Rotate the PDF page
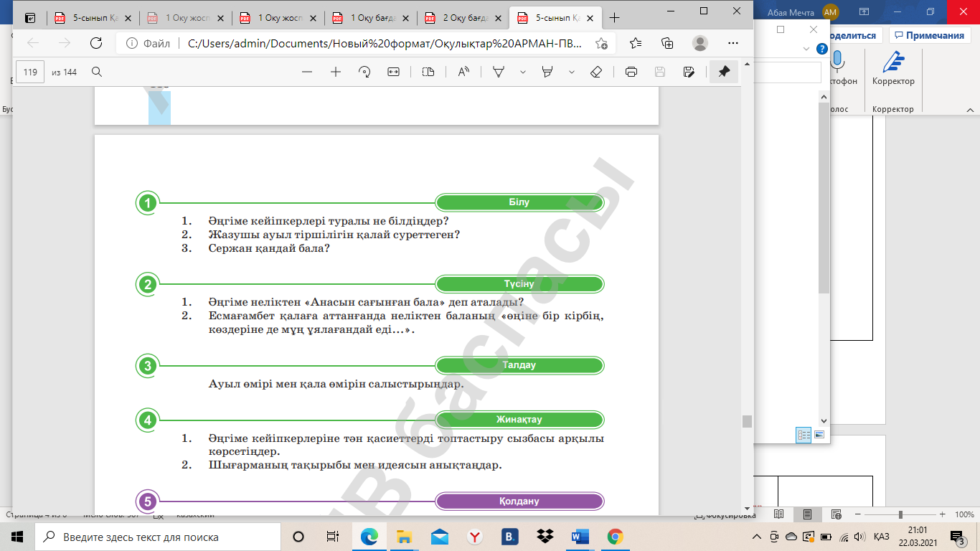Image resolution: width=980 pixels, height=551 pixels. pos(364,72)
